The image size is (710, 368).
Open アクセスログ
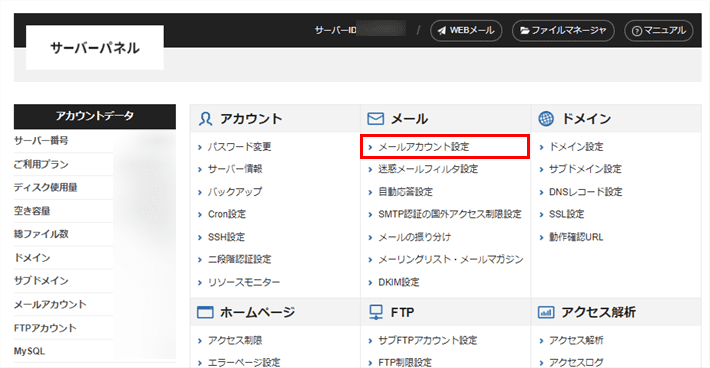point(576,363)
